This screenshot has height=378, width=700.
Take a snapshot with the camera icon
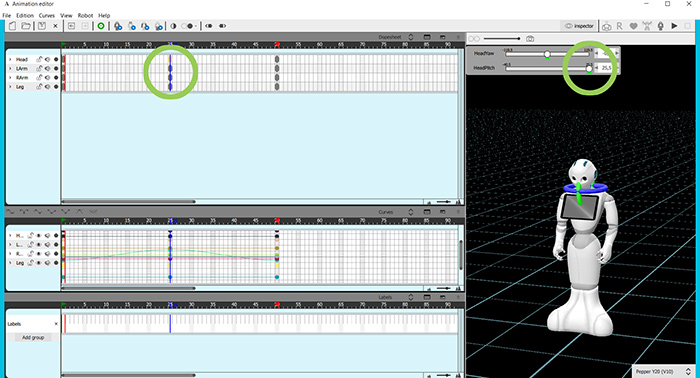tap(530, 39)
